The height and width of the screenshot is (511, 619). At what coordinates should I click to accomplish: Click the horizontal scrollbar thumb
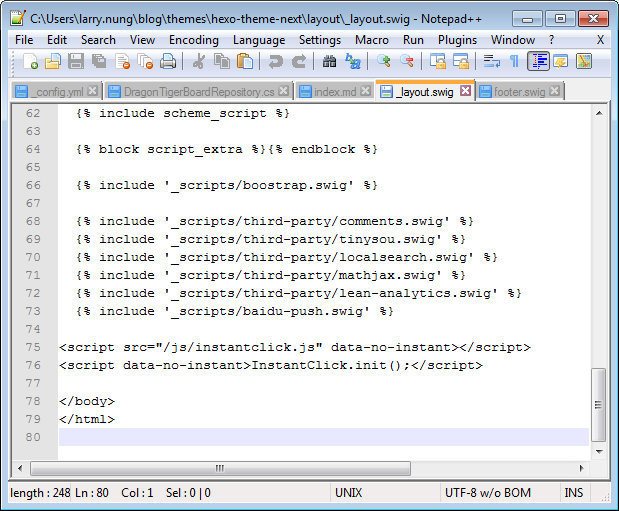click(220, 468)
